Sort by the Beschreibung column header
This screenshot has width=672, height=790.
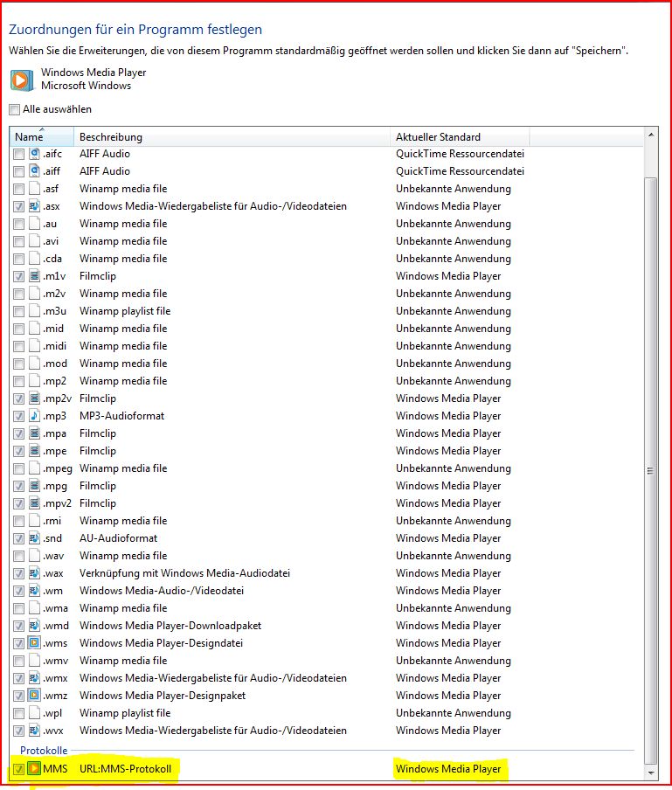pyautogui.click(x=232, y=136)
